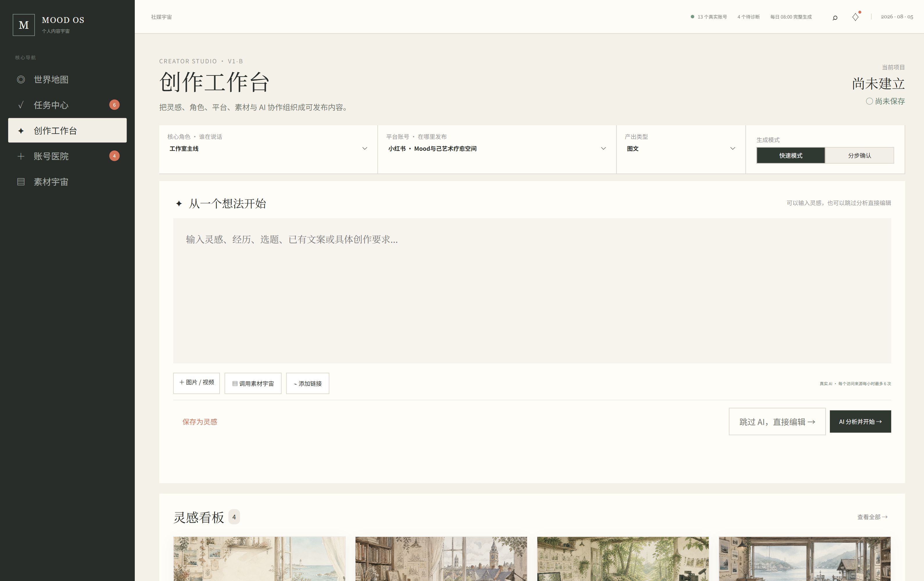Click the 世界地图 circle icon
Image resolution: width=924 pixels, height=581 pixels.
pyautogui.click(x=21, y=79)
